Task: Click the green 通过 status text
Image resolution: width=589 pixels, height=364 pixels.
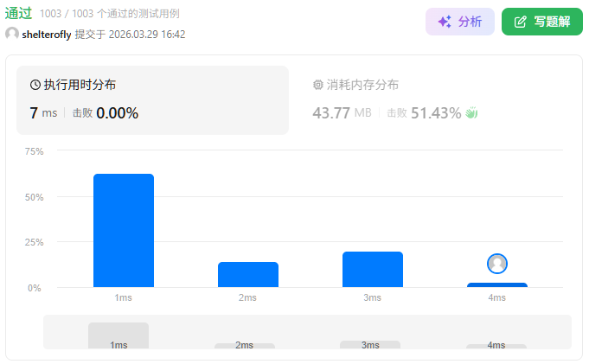Action: [18, 14]
